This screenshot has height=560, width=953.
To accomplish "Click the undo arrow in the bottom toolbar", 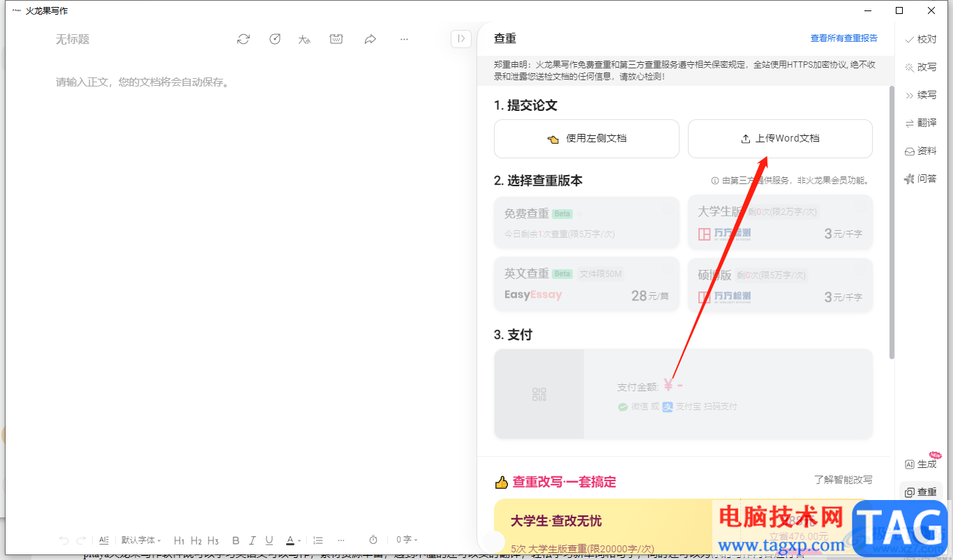I will 64,540.
